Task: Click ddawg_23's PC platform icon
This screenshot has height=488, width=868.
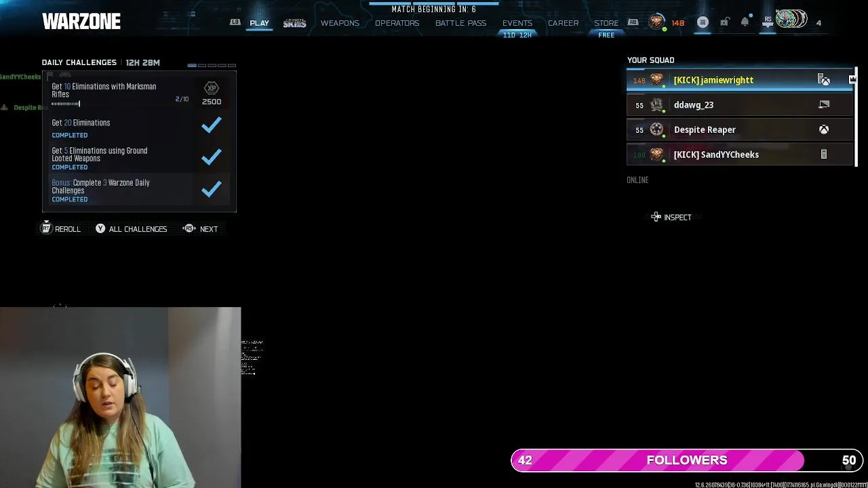Action: coord(824,105)
